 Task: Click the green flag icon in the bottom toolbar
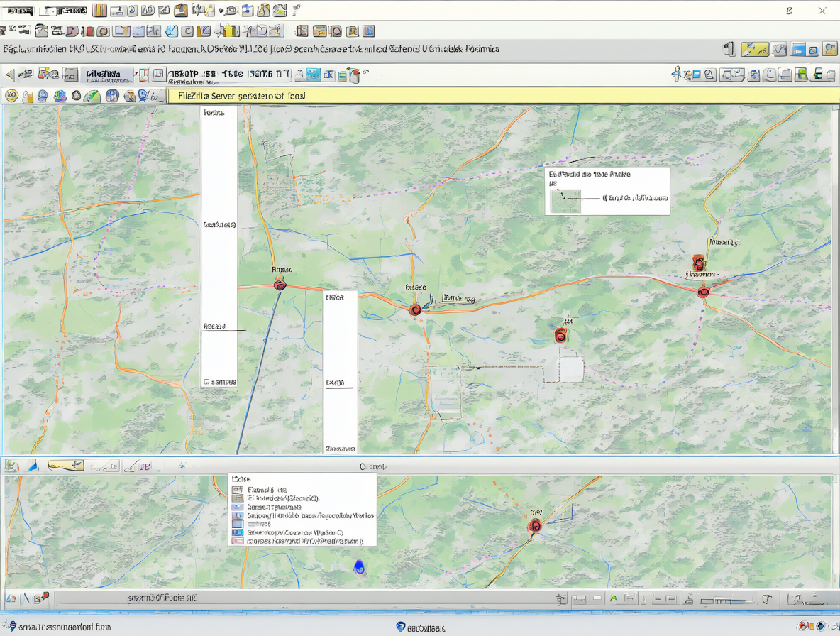[614, 598]
